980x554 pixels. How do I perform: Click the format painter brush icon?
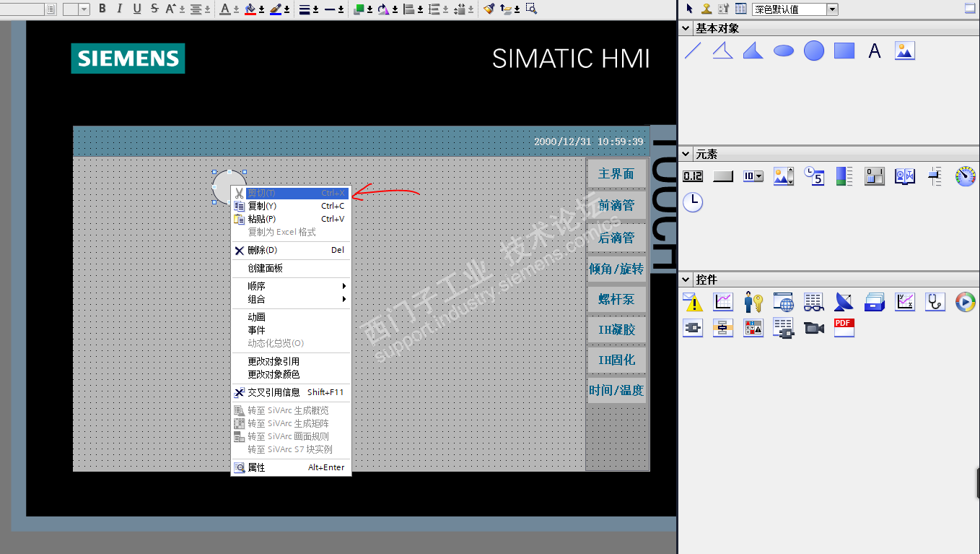pyautogui.click(x=489, y=9)
